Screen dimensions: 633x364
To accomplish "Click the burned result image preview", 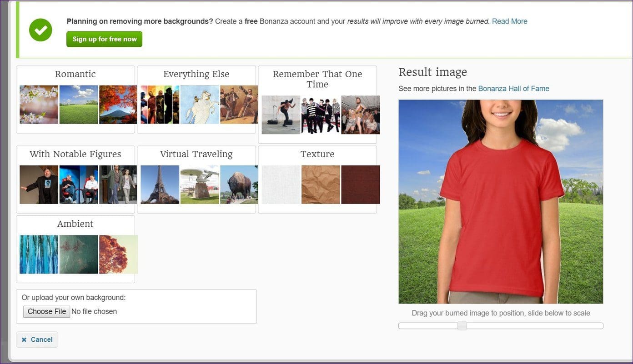I will [501, 202].
